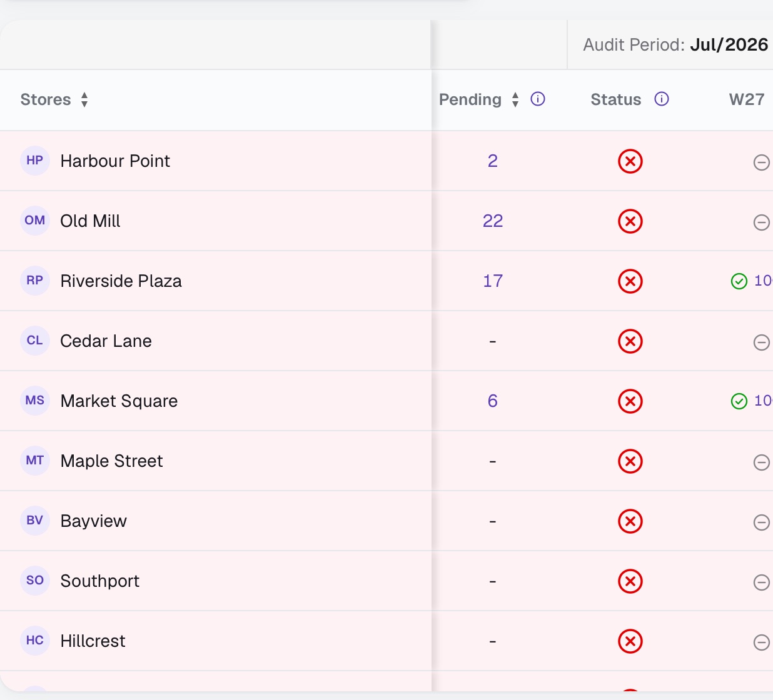Select the Riverside Plaza store name
The width and height of the screenshot is (773, 700).
(121, 281)
